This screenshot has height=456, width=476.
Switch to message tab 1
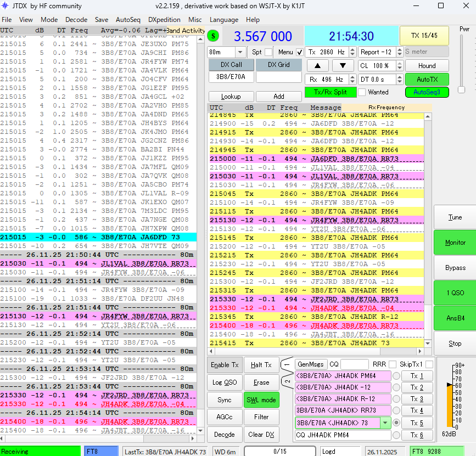click(287, 364)
